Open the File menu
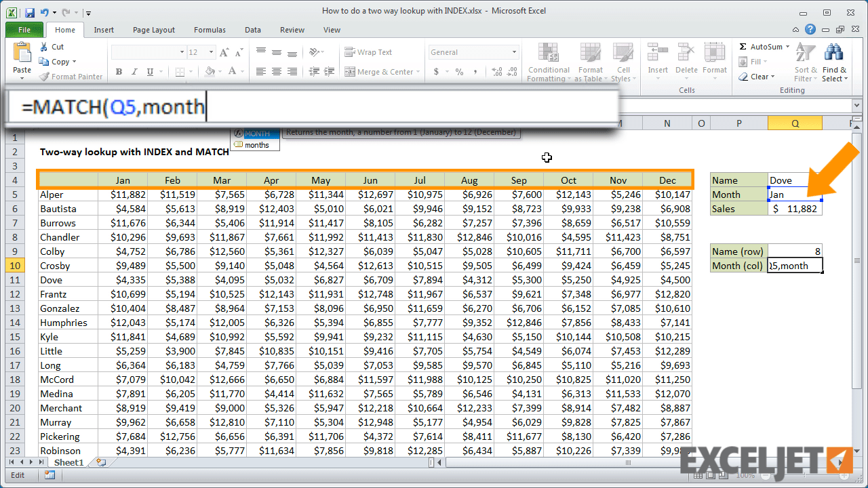 pyautogui.click(x=24, y=30)
